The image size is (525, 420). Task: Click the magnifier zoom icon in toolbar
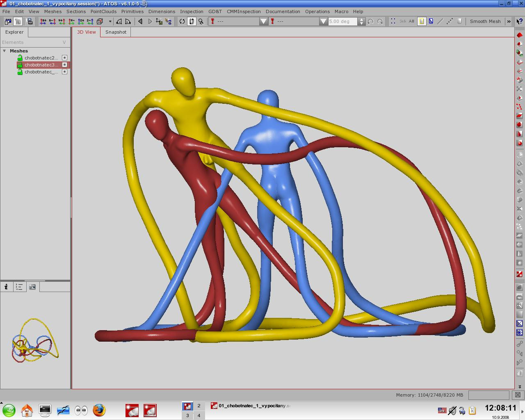[201, 21]
